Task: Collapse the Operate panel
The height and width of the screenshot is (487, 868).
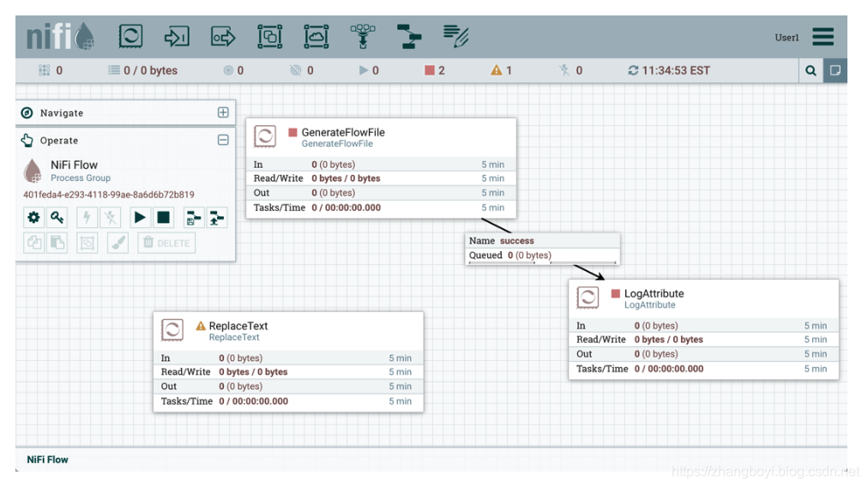Action: click(x=223, y=140)
